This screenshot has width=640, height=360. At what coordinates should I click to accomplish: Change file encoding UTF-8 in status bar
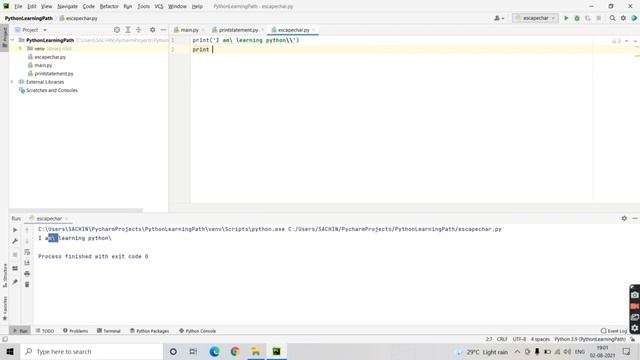(519, 339)
